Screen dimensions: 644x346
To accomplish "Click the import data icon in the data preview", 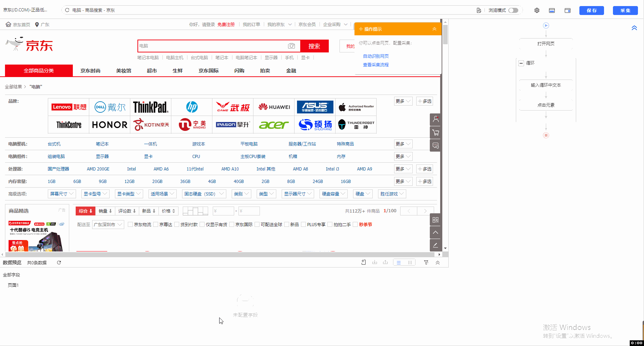I will coord(374,262).
